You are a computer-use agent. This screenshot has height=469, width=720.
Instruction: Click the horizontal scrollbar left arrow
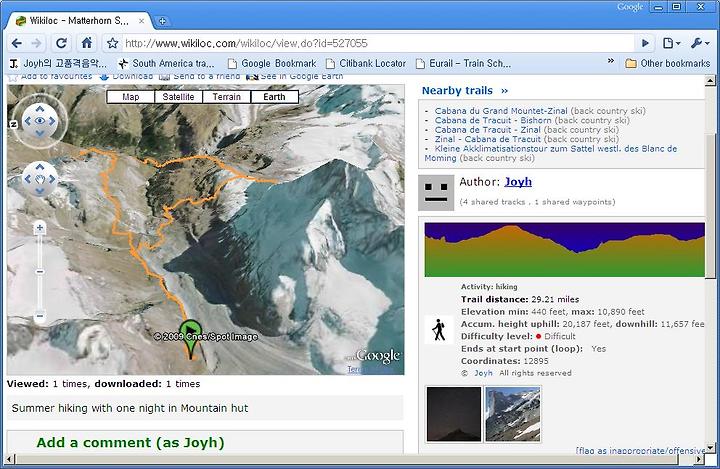click(x=9, y=459)
